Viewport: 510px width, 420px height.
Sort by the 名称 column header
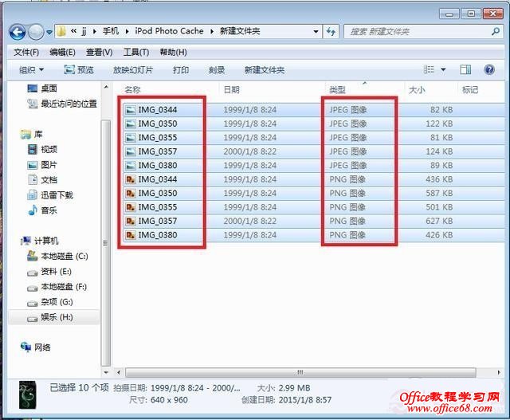[x=133, y=89]
